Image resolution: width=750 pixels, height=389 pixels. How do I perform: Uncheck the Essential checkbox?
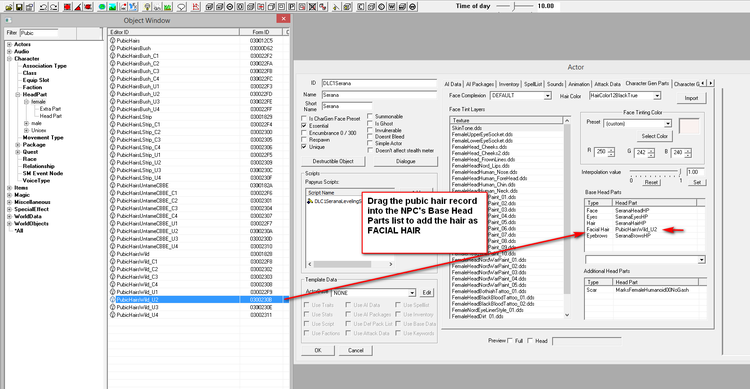[304, 125]
